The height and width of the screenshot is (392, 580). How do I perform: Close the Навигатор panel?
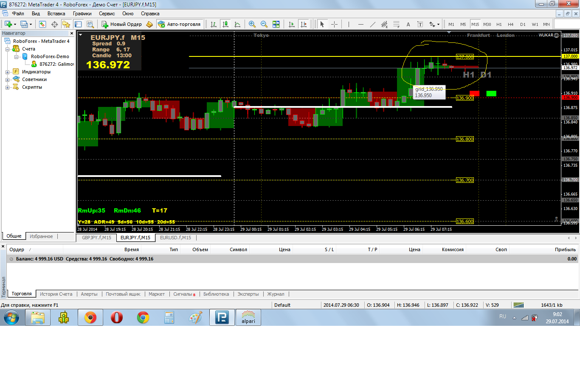pyautogui.click(x=71, y=33)
